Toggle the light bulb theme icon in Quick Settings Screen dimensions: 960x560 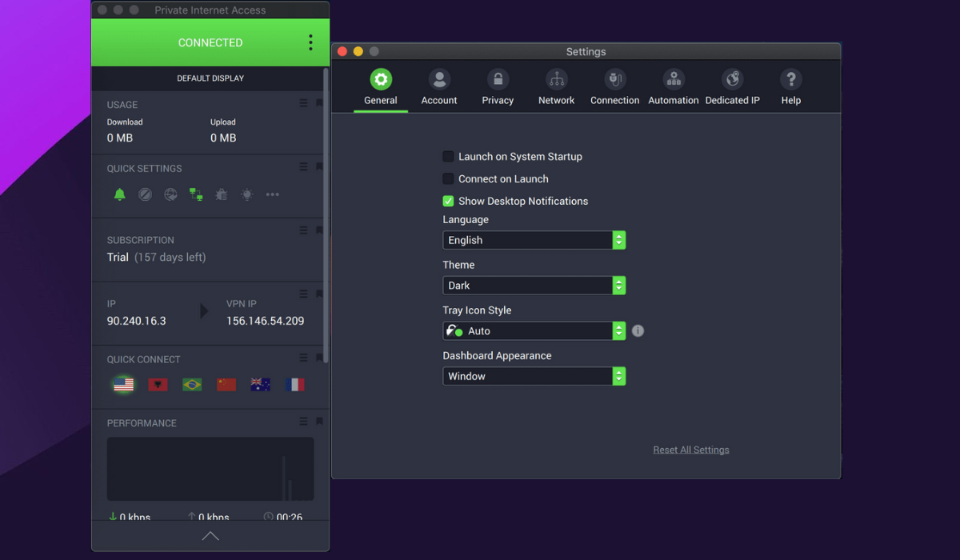click(x=247, y=194)
